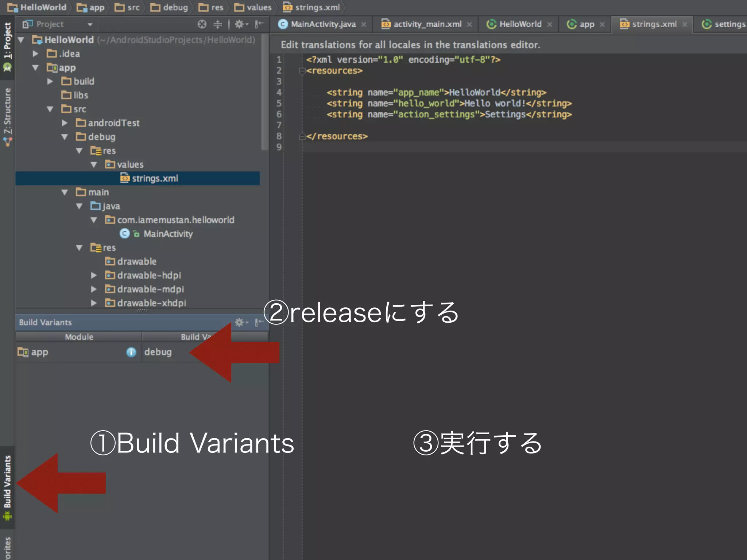Click the scroll-from-source target icon in Project panel
747x560 pixels.
click(x=202, y=24)
